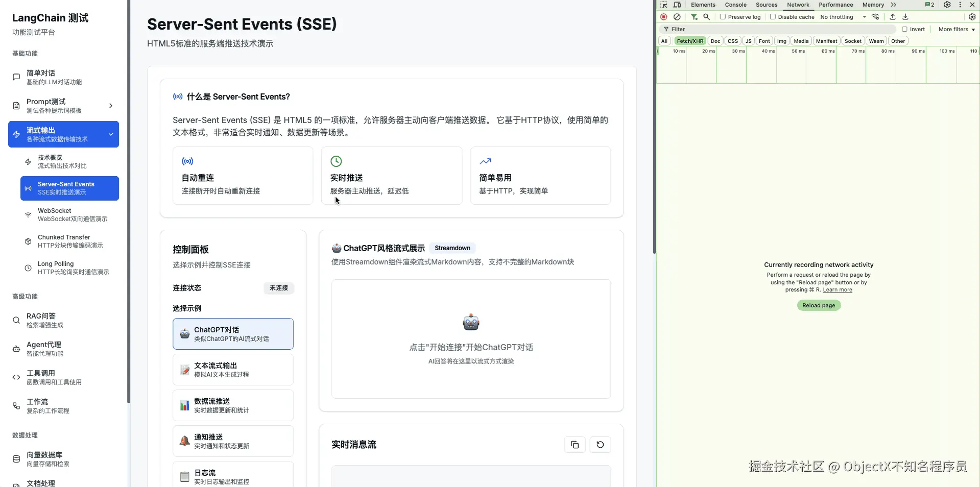Click the code brackets icon beside 工具调用
980x487 pixels.
[16, 377]
